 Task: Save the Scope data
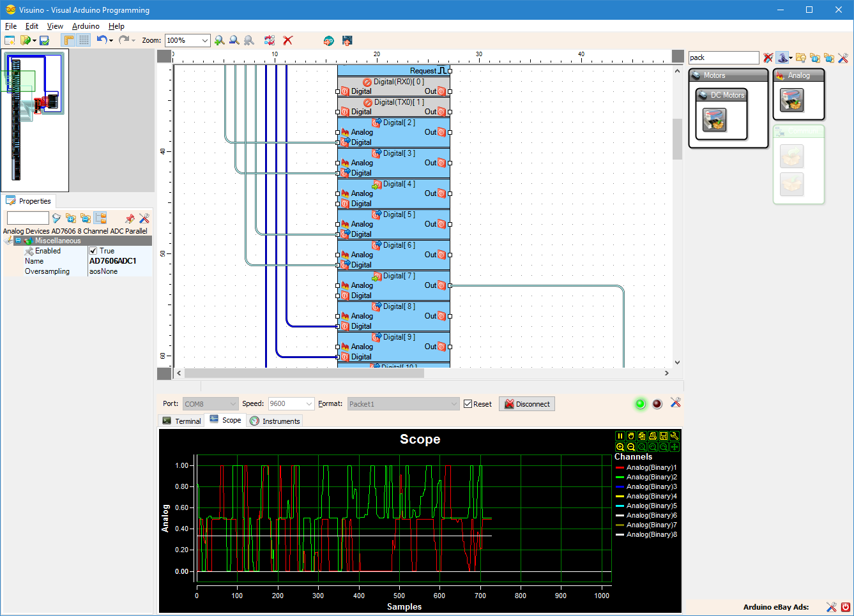(664, 436)
